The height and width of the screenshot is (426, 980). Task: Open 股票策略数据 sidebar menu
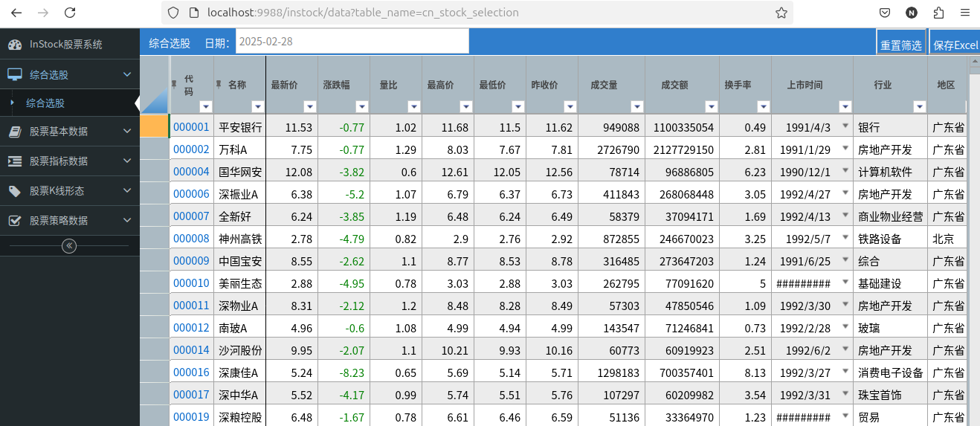[x=70, y=221]
